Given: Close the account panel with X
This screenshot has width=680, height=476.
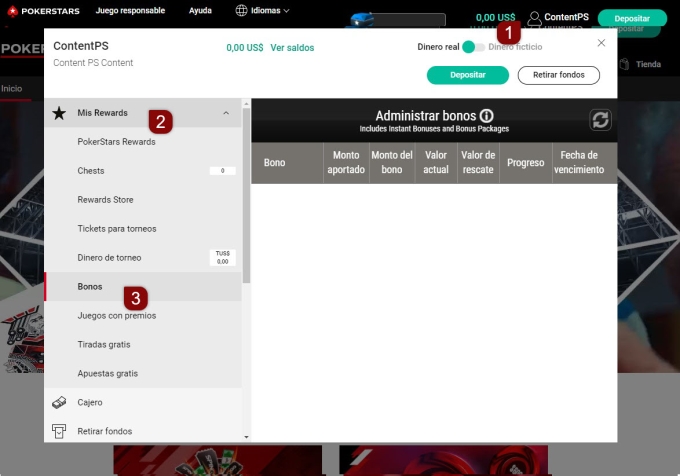Looking at the screenshot, I should click(x=601, y=43).
